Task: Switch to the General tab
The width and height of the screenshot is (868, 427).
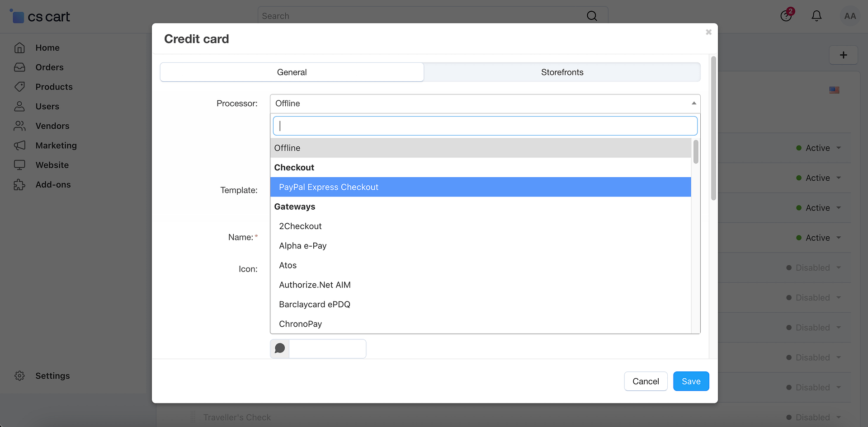Action: tap(292, 72)
